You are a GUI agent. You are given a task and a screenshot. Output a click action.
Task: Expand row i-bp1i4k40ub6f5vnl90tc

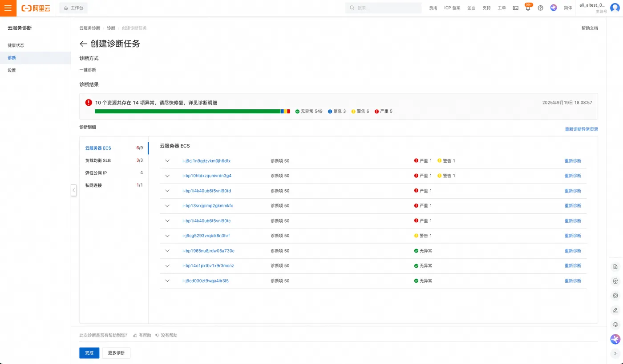pos(167,221)
